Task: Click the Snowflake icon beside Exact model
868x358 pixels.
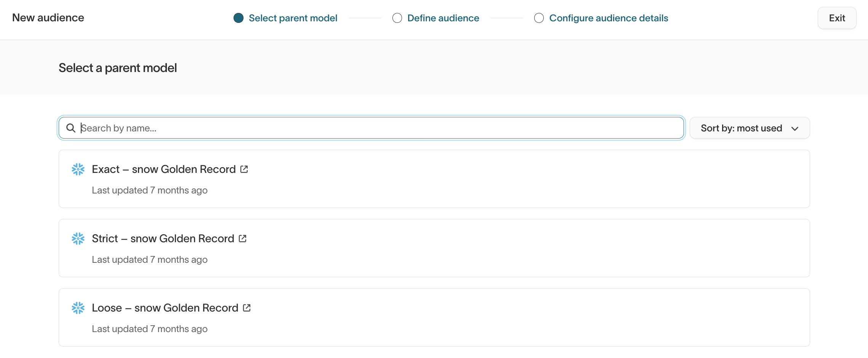Action: pyautogui.click(x=78, y=169)
